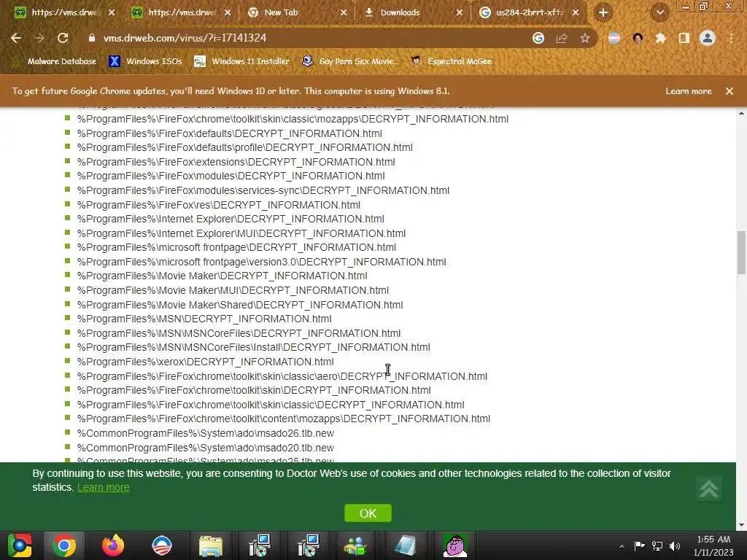Go back with the browser back arrow
Image resolution: width=747 pixels, height=560 pixels.
[16, 38]
